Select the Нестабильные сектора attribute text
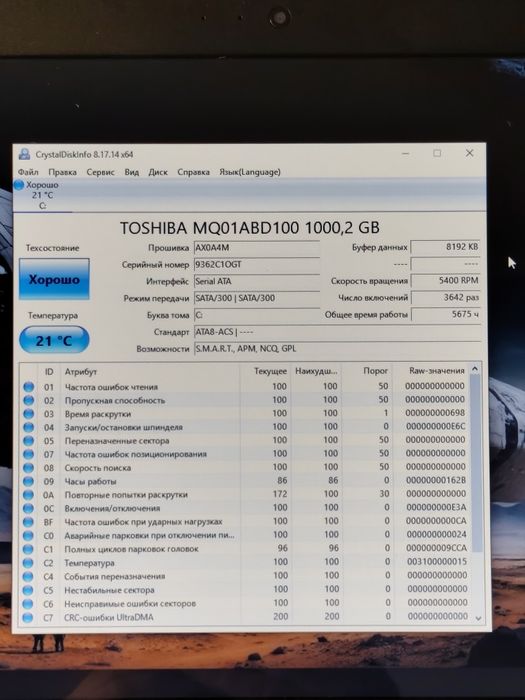 [109, 590]
